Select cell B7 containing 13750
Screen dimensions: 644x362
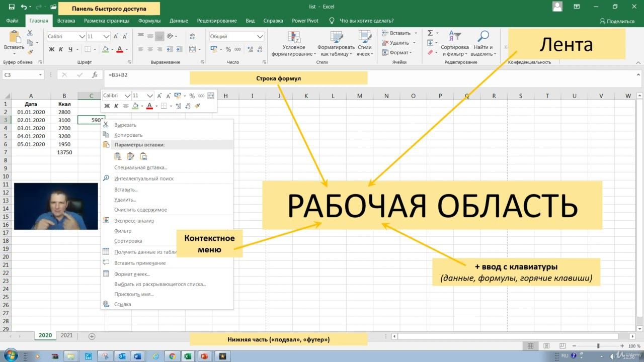pyautogui.click(x=64, y=152)
